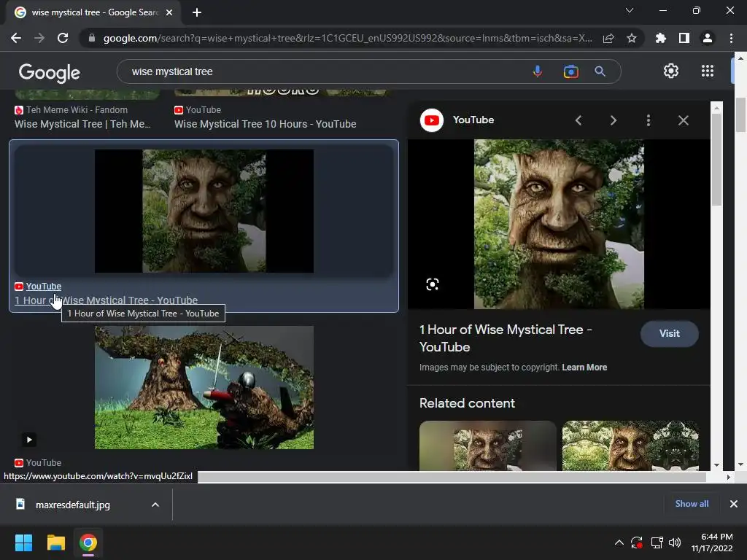Open 1 Hour of Wise Mystical Tree preview title
Viewport: 747px width, 560px height.
click(x=505, y=338)
